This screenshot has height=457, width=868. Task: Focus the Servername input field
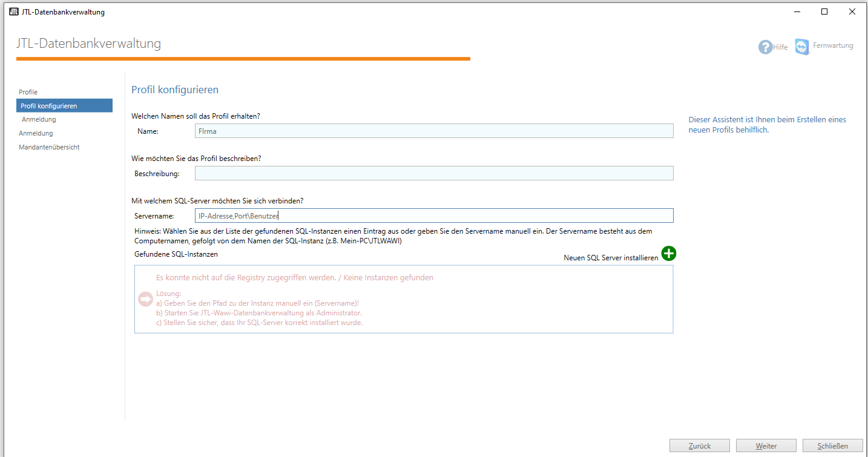(x=434, y=215)
